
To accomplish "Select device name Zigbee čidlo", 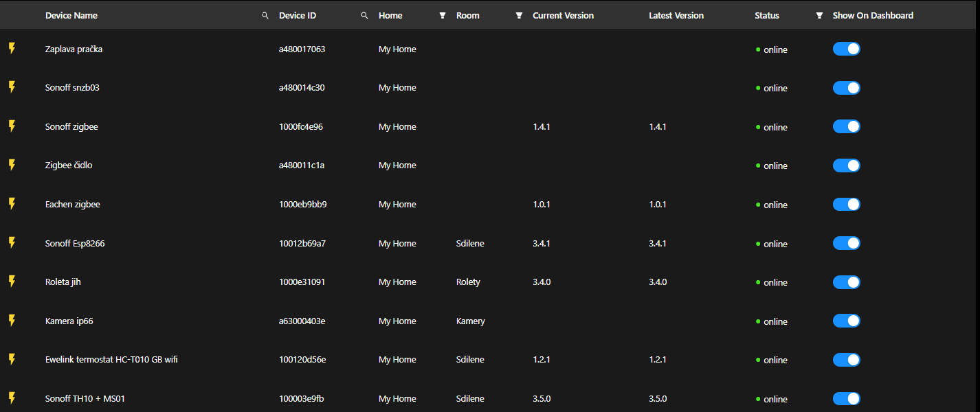I will coord(69,165).
